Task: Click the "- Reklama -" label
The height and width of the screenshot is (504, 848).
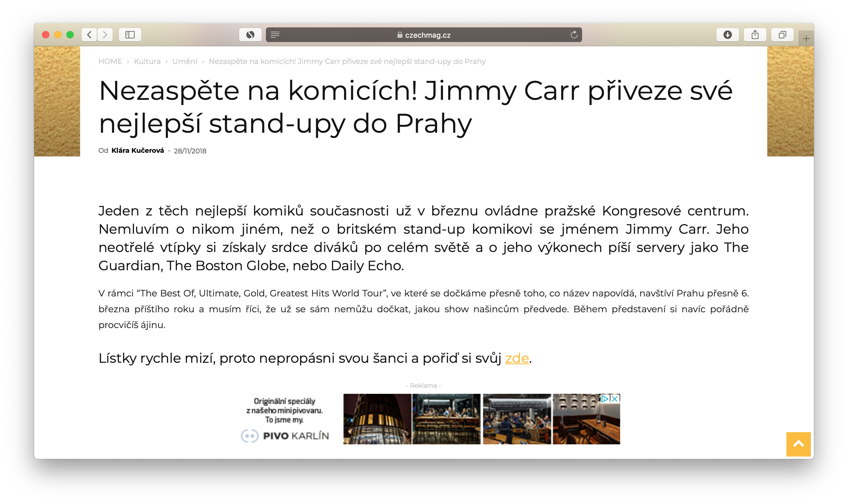Action: 423,386
